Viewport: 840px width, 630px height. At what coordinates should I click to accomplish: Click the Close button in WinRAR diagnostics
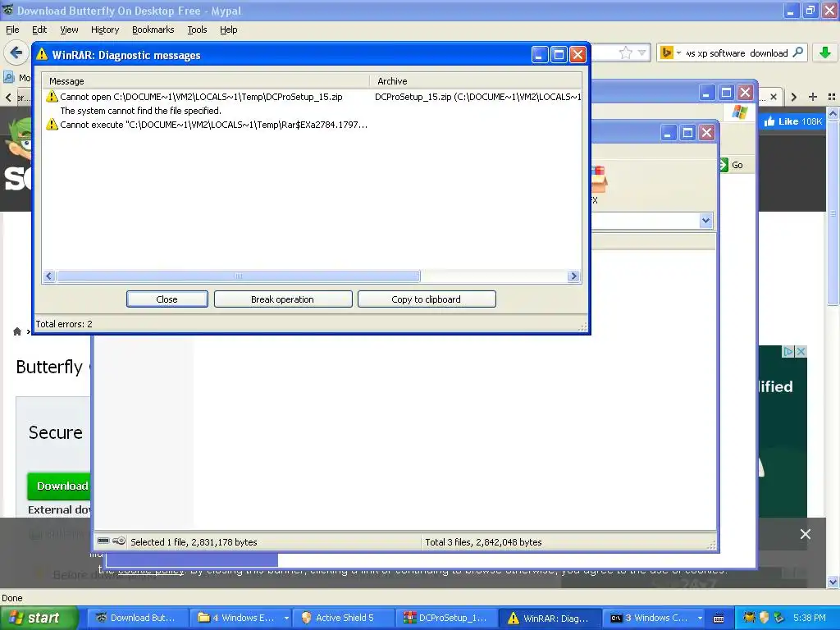coord(167,299)
